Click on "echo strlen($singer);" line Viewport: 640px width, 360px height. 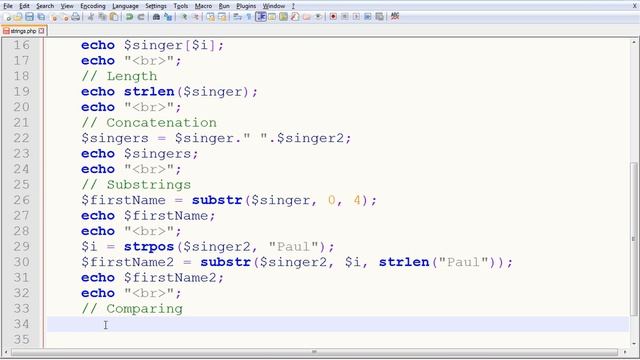[x=169, y=92]
